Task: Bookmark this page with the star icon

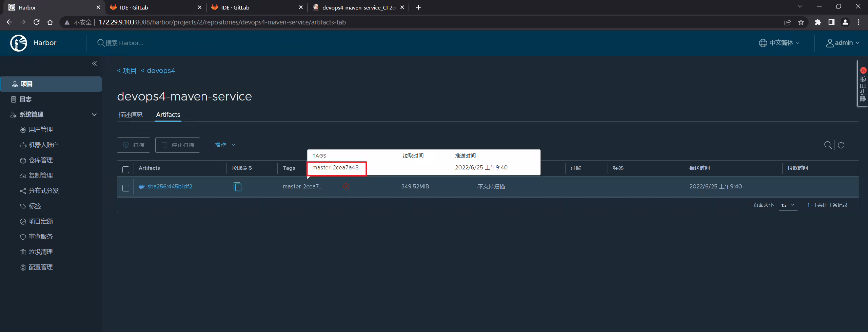Action: [x=801, y=22]
